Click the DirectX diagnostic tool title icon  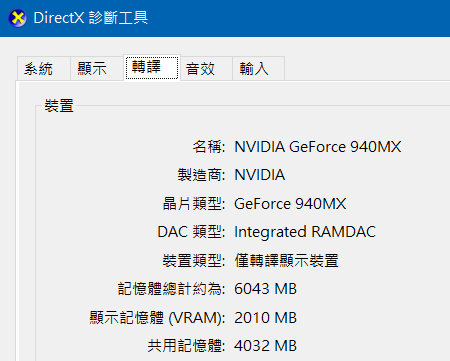[x=18, y=18]
